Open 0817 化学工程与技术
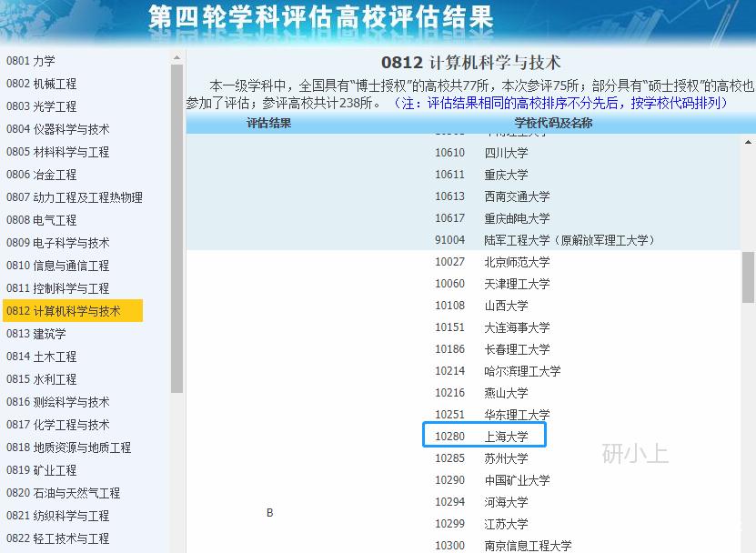 58,424
